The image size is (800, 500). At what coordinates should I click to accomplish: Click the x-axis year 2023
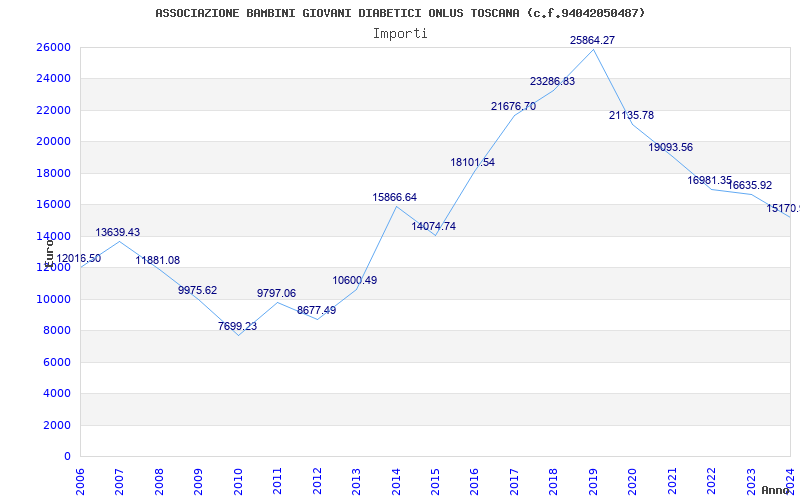click(751, 481)
